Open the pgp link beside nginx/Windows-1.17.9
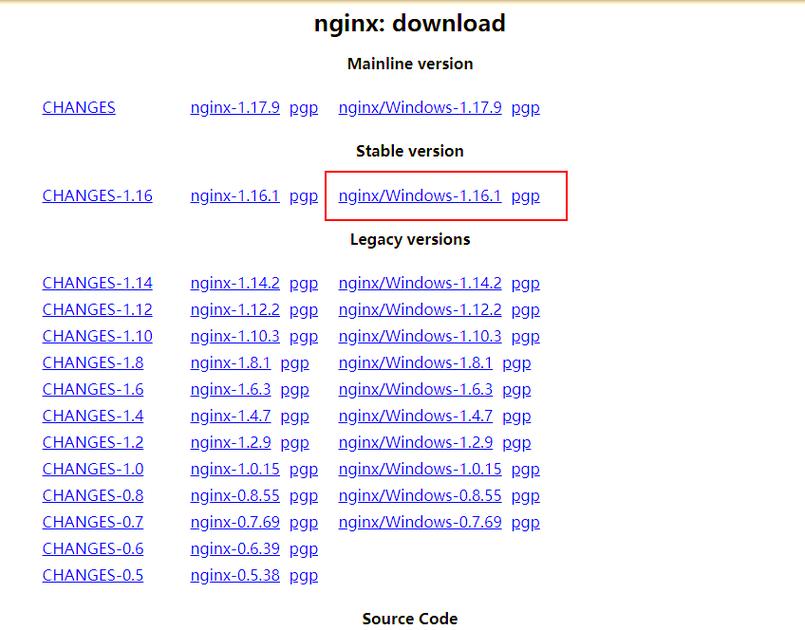The image size is (805, 630). 525,108
